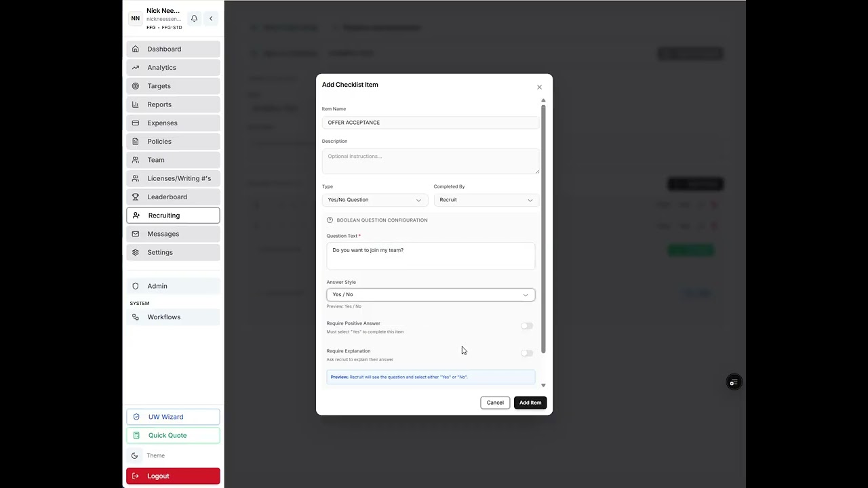Open Messages in the sidebar
Viewport: 868px width, 488px height.
tap(173, 234)
